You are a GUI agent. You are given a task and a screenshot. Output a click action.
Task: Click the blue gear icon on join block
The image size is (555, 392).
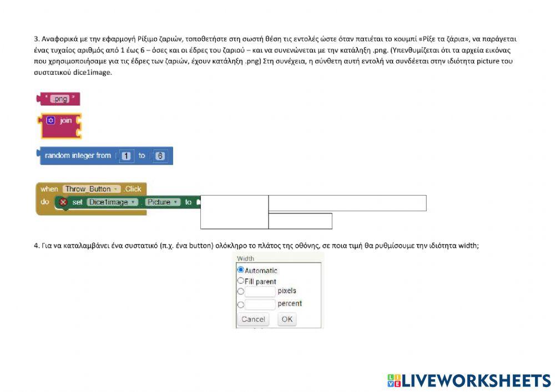click(x=51, y=120)
